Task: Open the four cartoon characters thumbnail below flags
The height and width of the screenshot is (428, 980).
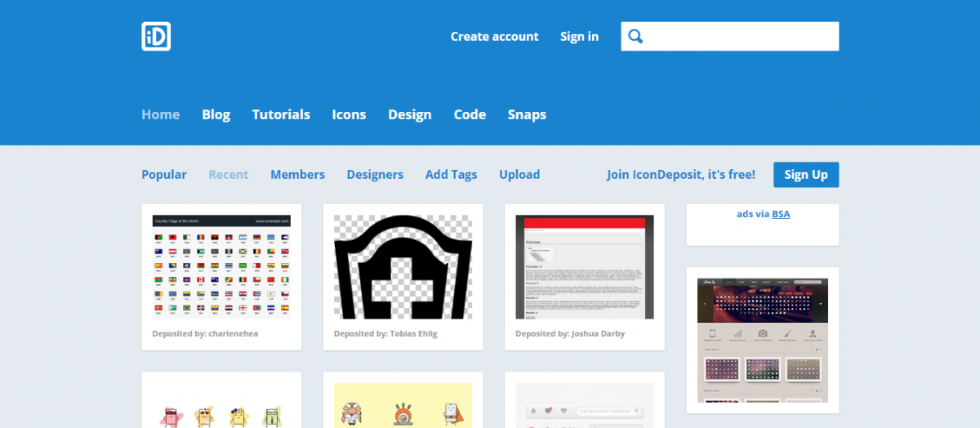Action: (x=221, y=405)
